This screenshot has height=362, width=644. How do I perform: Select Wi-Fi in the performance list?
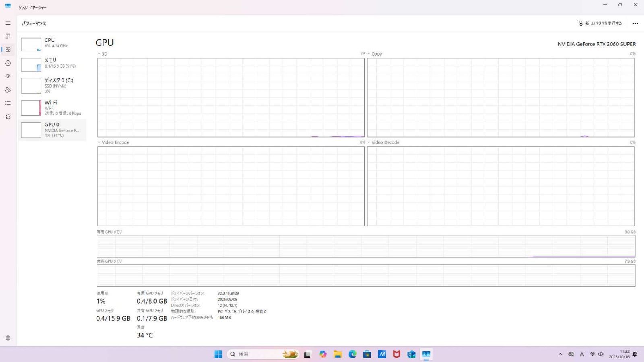[52, 108]
